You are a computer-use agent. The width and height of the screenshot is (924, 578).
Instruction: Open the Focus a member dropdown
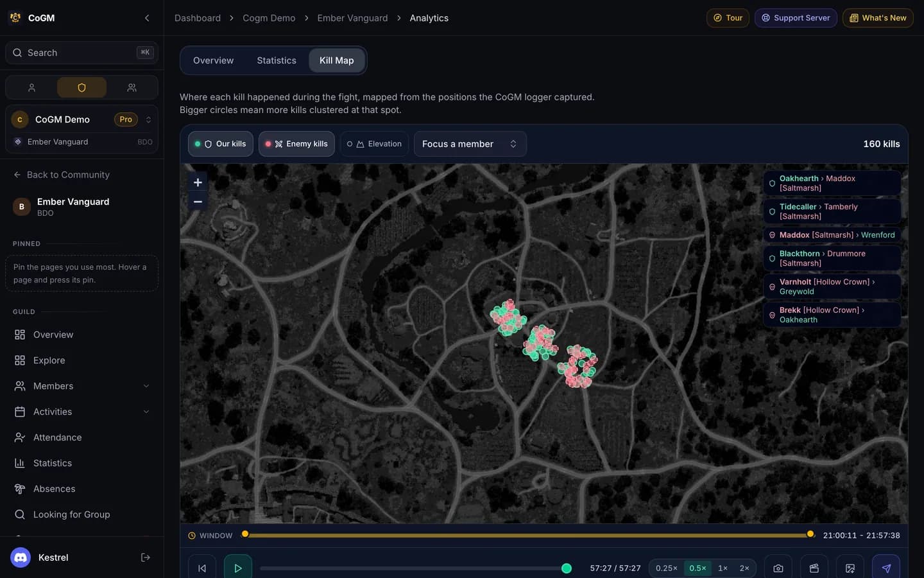point(470,144)
